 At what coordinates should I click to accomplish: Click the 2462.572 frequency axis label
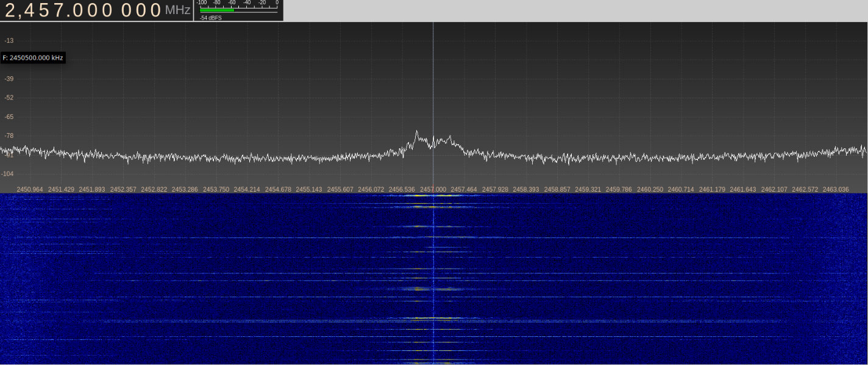pos(805,189)
